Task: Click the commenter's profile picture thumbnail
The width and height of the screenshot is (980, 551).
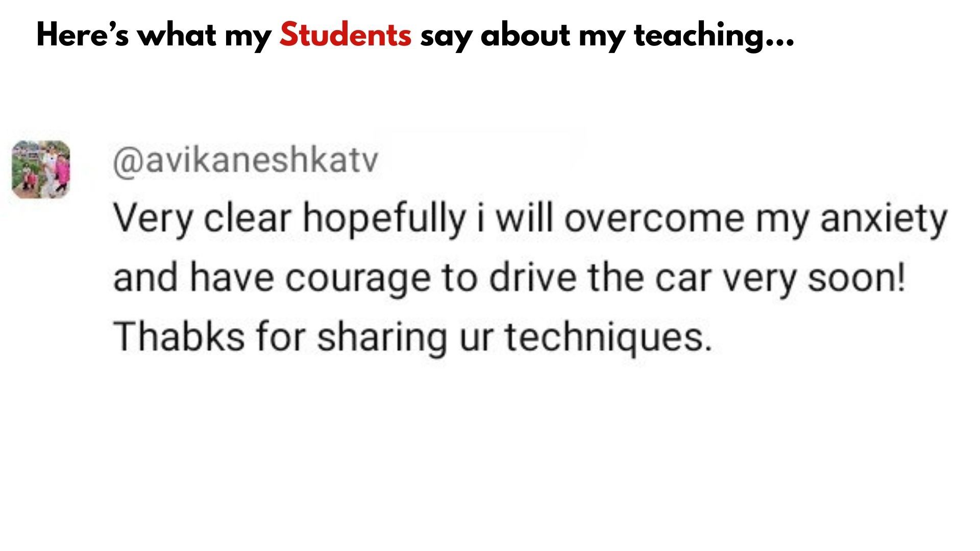Action: tap(41, 169)
